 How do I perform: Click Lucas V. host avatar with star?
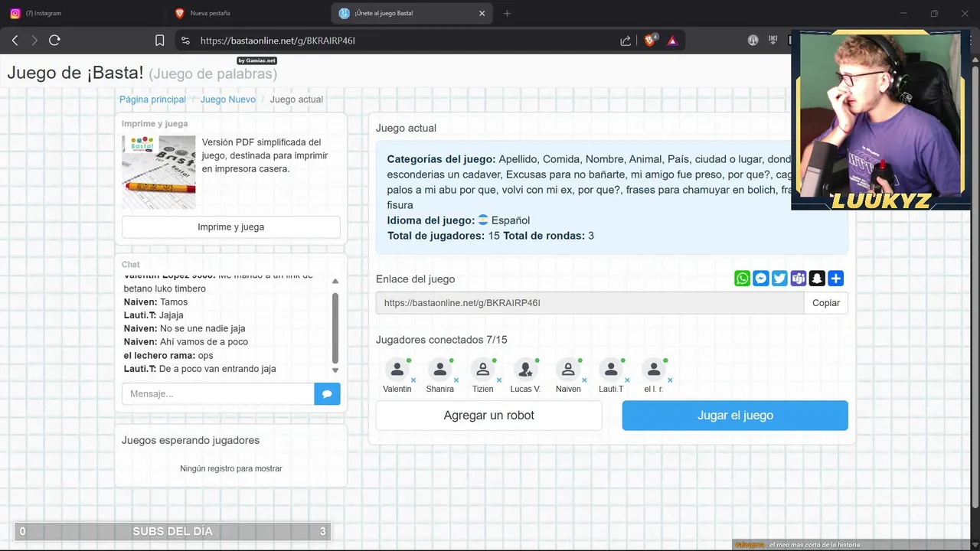(x=525, y=370)
